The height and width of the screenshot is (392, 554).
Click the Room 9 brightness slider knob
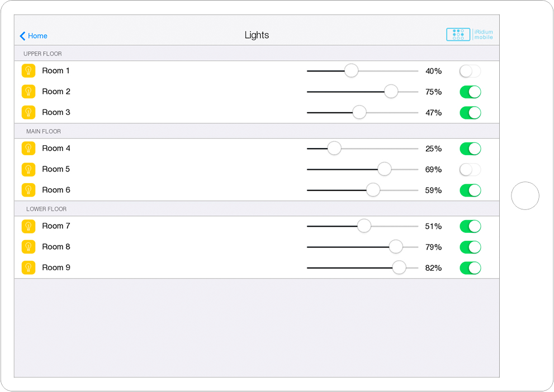[399, 267]
